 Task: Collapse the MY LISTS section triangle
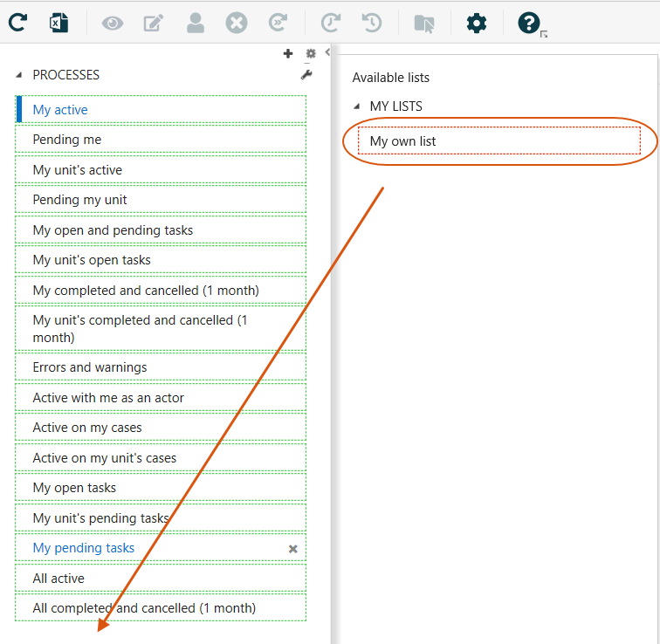[357, 106]
